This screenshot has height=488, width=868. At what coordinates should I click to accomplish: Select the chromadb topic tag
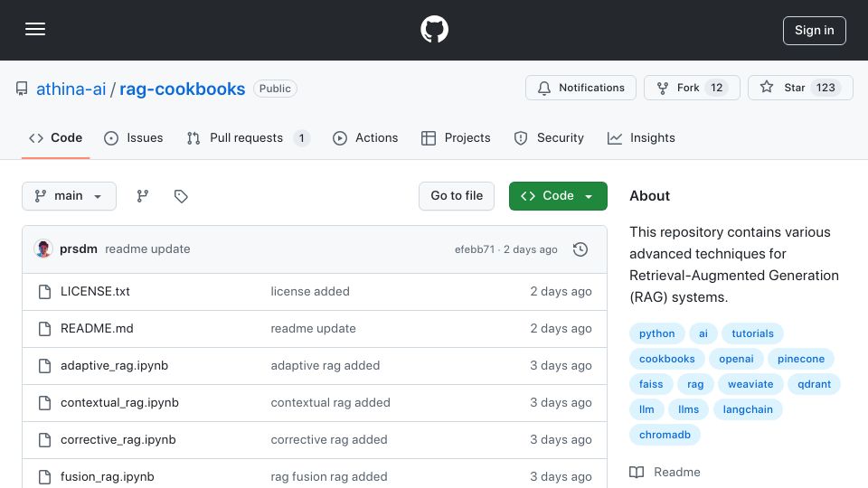point(665,435)
